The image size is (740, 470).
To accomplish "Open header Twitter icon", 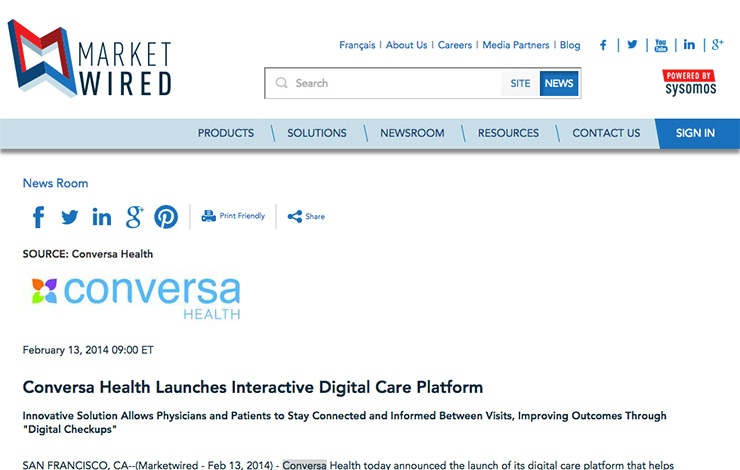I will (632, 45).
